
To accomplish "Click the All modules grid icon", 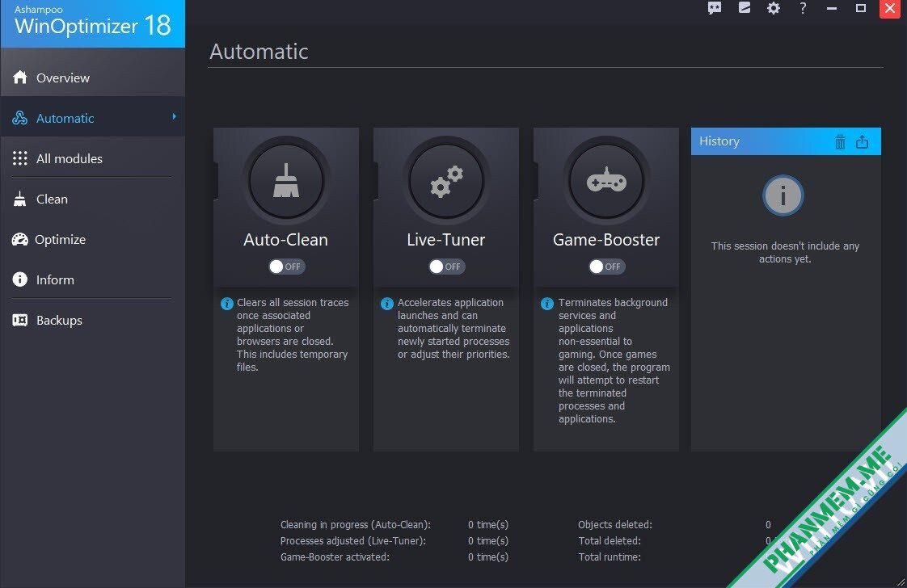I will pyautogui.click(x=20, y=158).
